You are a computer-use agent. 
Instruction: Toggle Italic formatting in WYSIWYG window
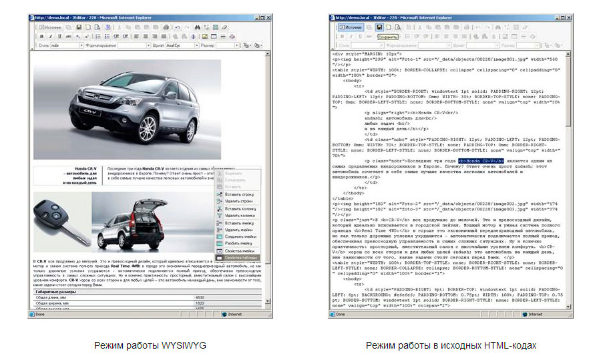[50, 36]
